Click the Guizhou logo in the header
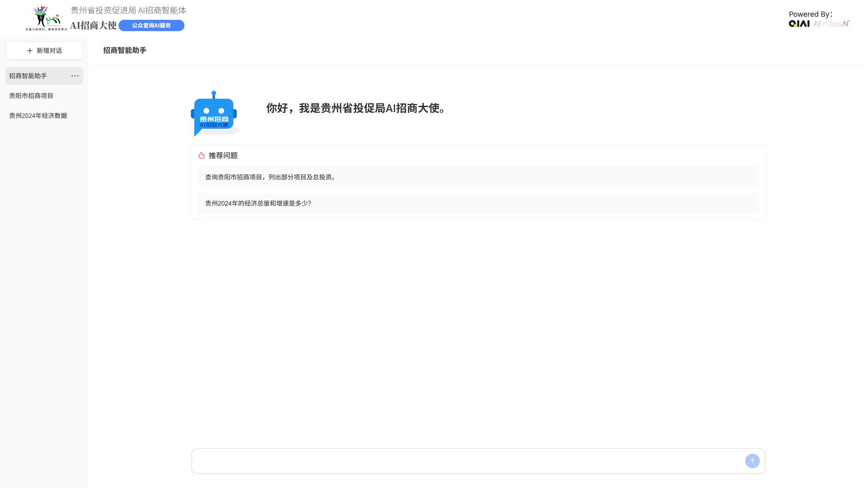The height and width of the screenshot is (488, 868). tap(47, 18)
